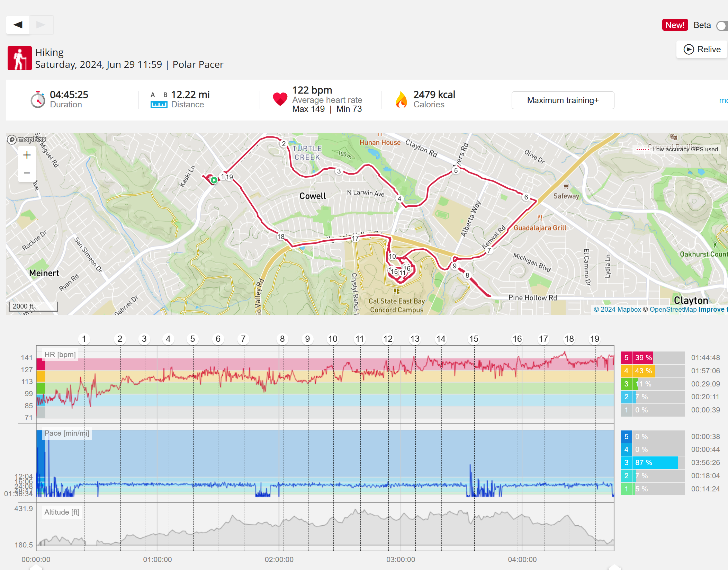Click the next session arrow
This screenshot has height=570, width=728.
click(41, 25)
